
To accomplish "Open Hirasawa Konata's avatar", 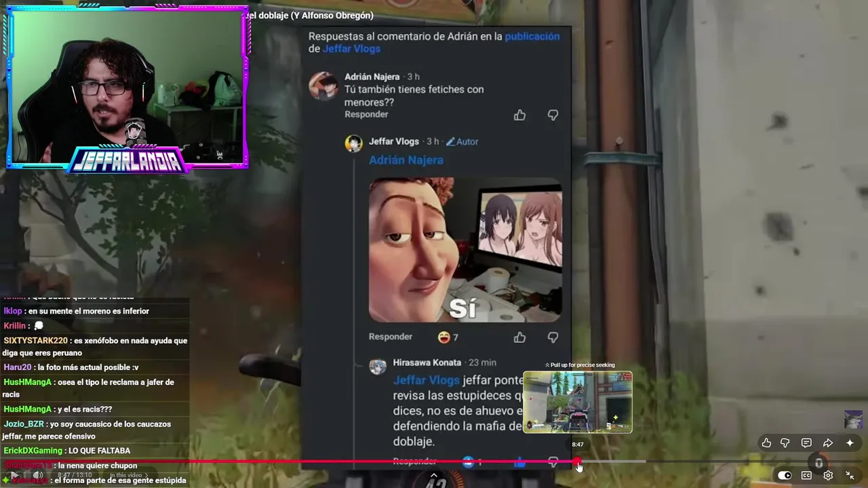I will 378,366.
